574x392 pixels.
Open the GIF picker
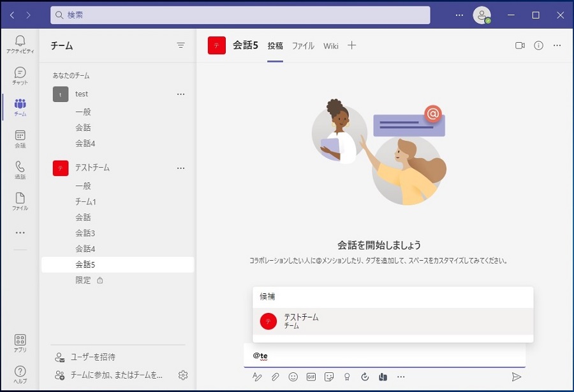[311, 377]
